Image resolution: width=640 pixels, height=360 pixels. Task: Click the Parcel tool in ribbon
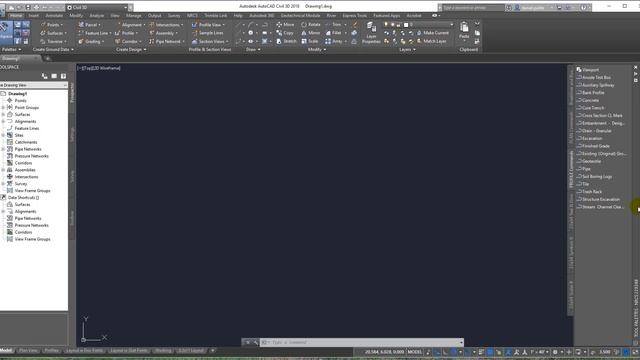89,25
